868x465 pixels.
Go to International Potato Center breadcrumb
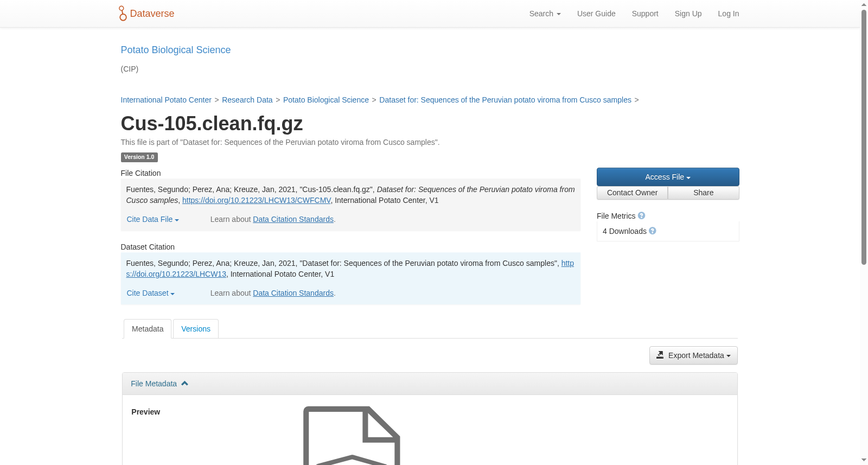(x=166, y=100)
